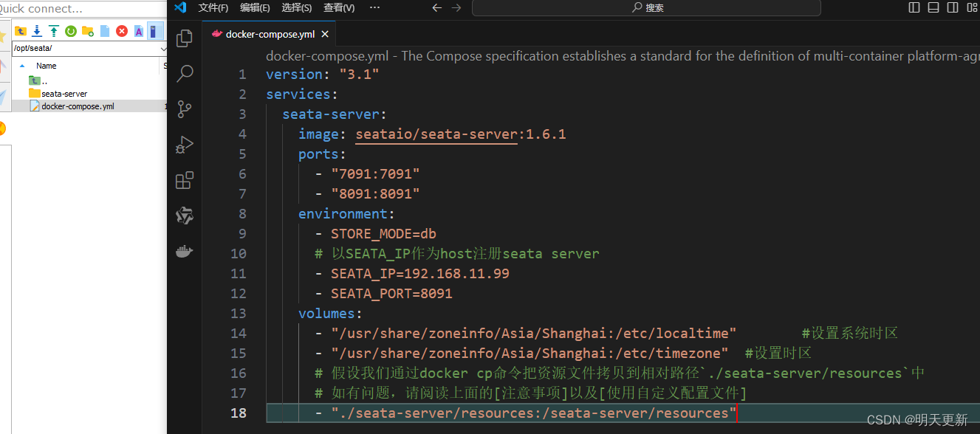This screenshot has height=434, width=980.
Task: Toggle the secondary sidebar visibility
Action: [952, 7]
